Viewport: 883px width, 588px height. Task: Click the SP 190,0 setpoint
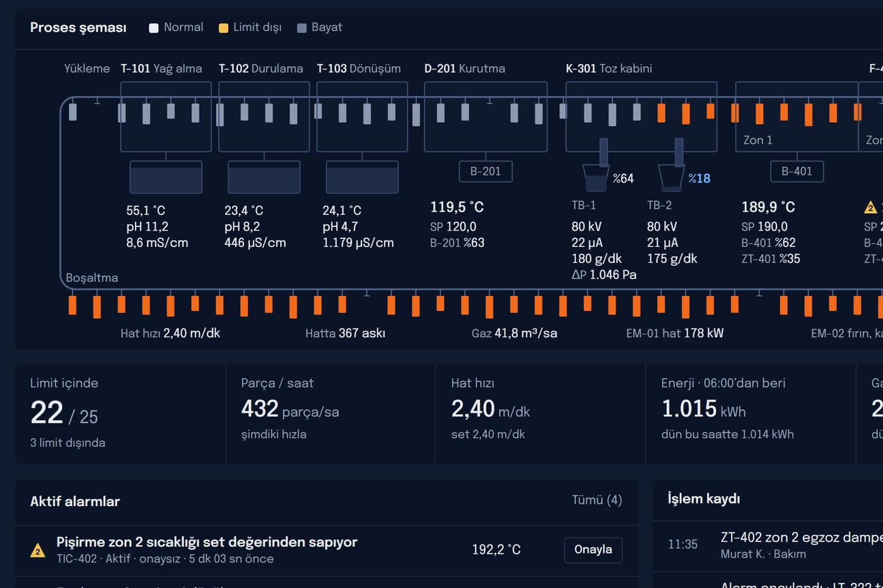764,227
